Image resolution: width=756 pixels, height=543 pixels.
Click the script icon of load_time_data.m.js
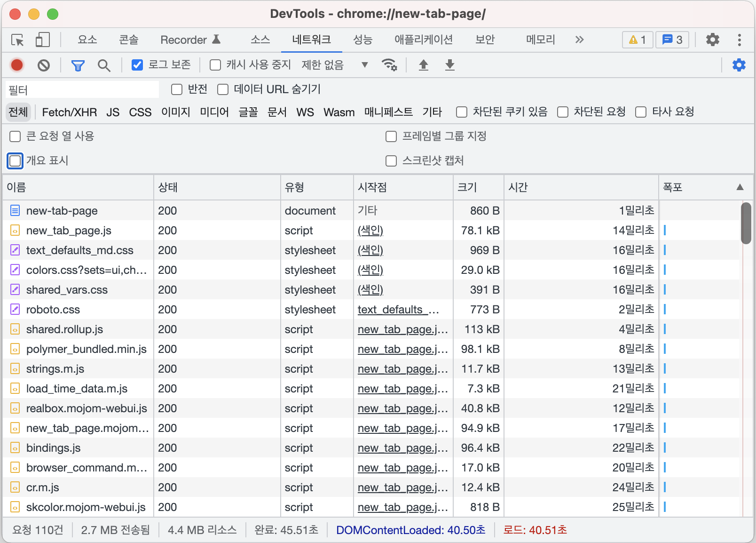(16, 389)
